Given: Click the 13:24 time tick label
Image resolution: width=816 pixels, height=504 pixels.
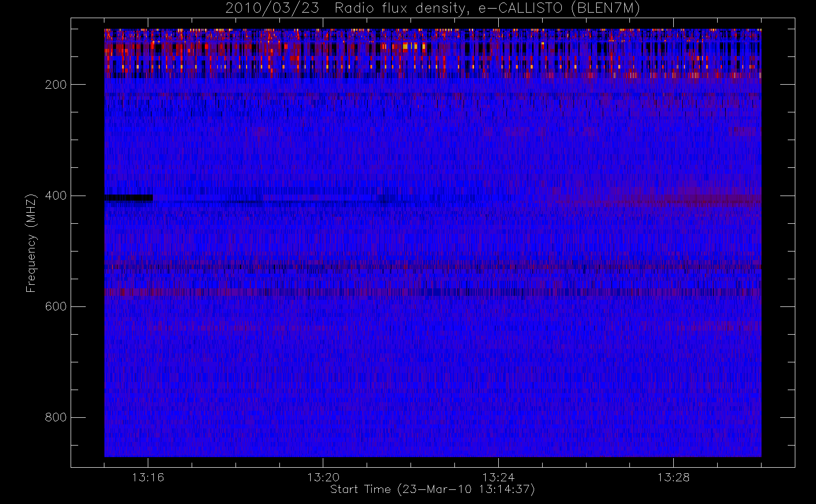Looking at the screenshot, I should (x=498, y=477).
